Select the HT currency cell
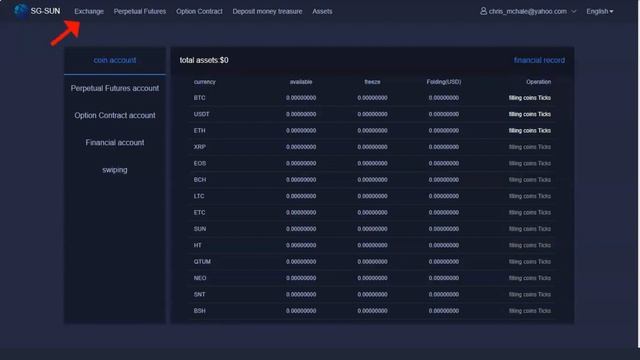640x360 pixels. coord(198,245)
